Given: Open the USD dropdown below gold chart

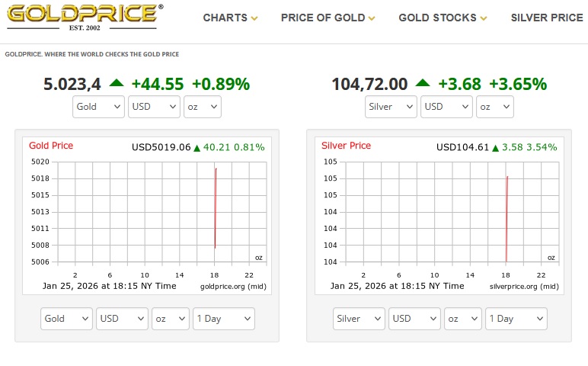Looking at the screenshot, I should tap(122, 319).
